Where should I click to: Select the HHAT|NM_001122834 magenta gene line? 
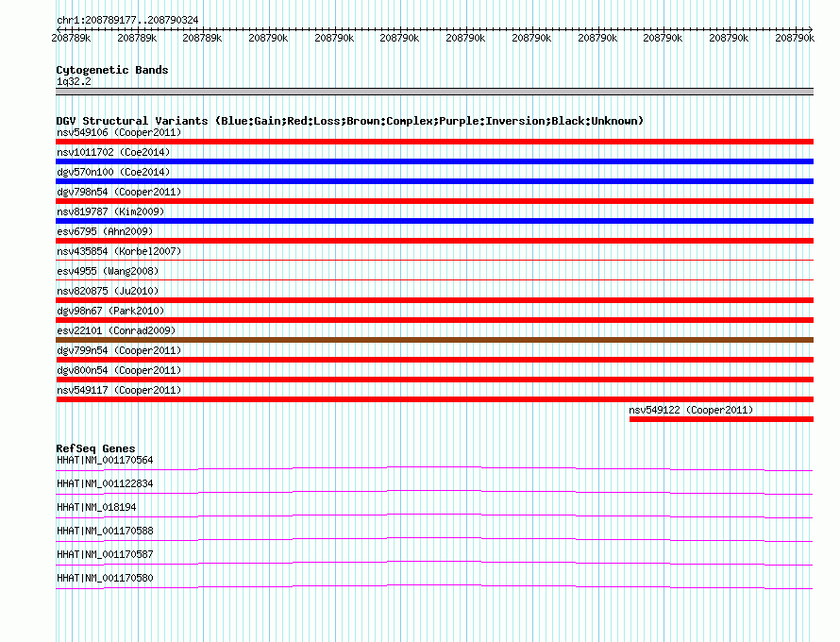tap(434, 493)
